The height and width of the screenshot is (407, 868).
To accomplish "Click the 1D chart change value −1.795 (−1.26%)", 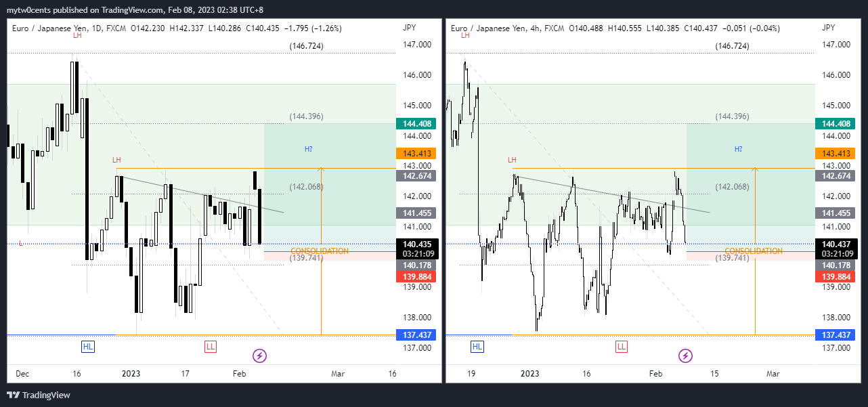I will pyautogui.click(x=313, y=28).
